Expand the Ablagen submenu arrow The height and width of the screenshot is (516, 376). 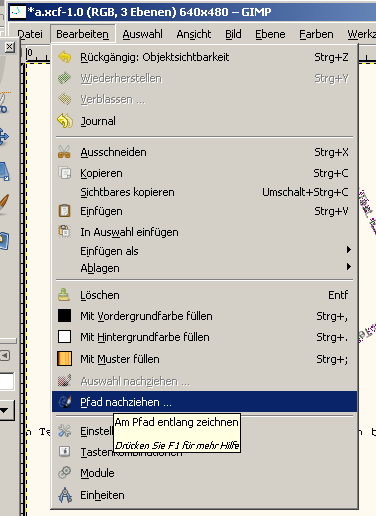[349, 267]
